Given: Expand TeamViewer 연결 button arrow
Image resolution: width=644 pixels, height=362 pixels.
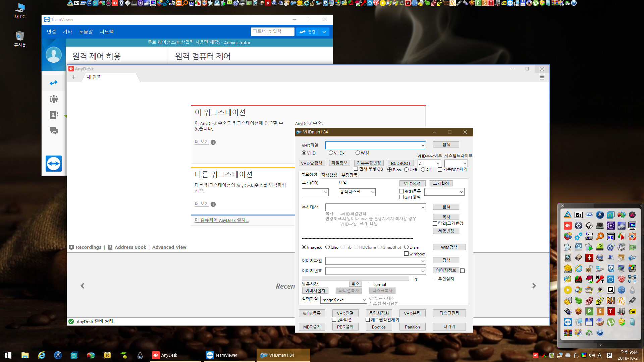Looking at the screenshot, I should [x=324, y=32].
